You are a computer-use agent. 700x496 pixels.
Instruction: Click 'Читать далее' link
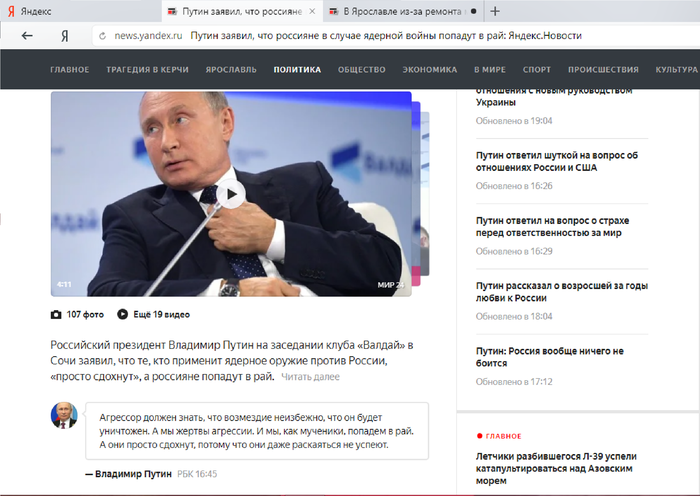click(x=310, y=377)
